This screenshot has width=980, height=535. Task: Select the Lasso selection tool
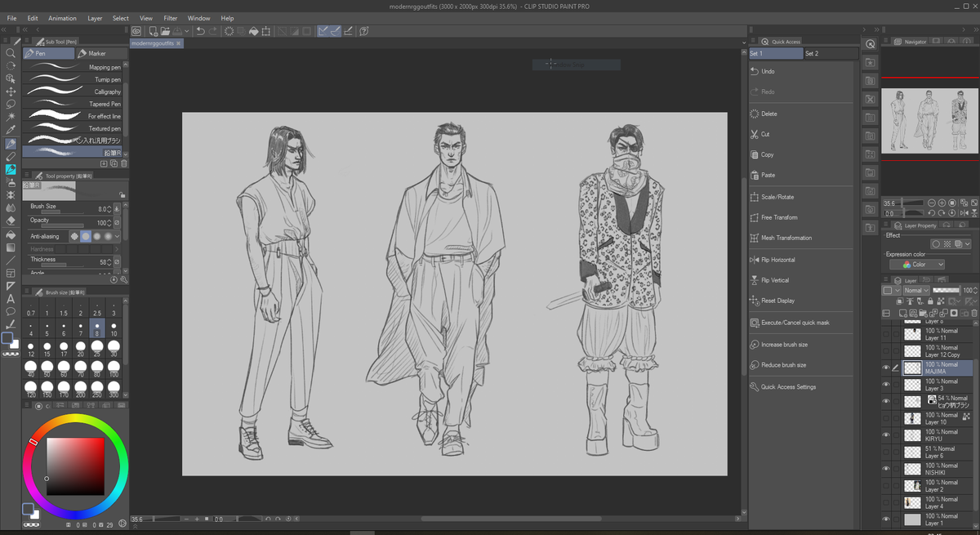(11, 105)
